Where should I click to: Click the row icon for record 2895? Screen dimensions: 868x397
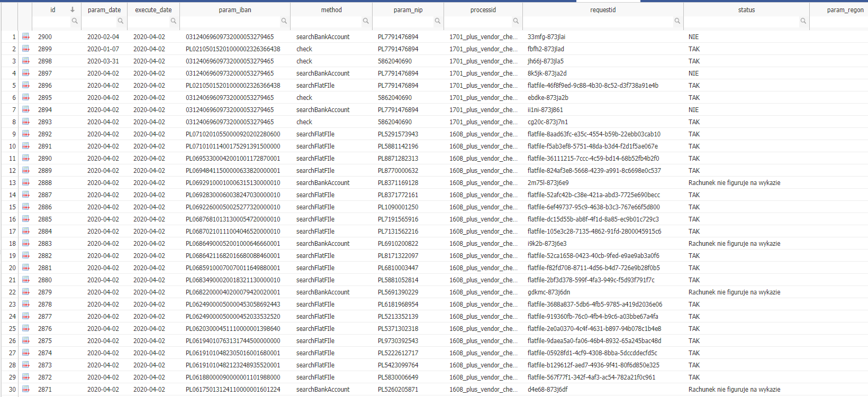(x=25, y=98)
